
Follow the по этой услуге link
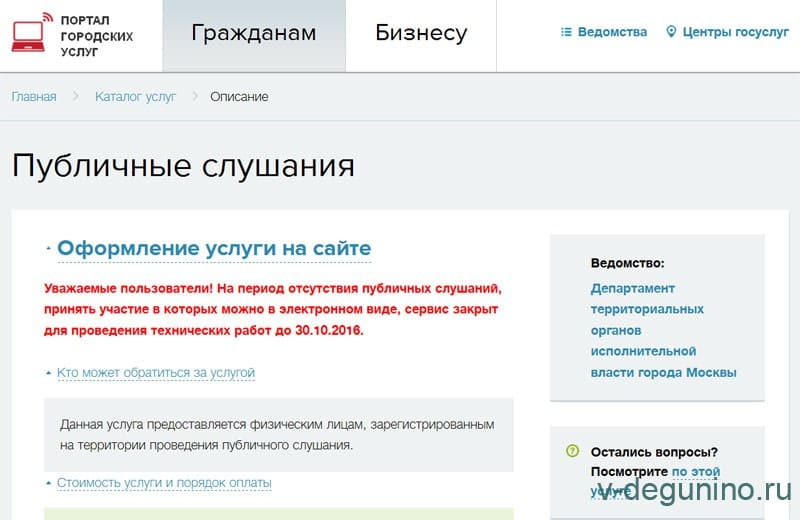point(695,472)
